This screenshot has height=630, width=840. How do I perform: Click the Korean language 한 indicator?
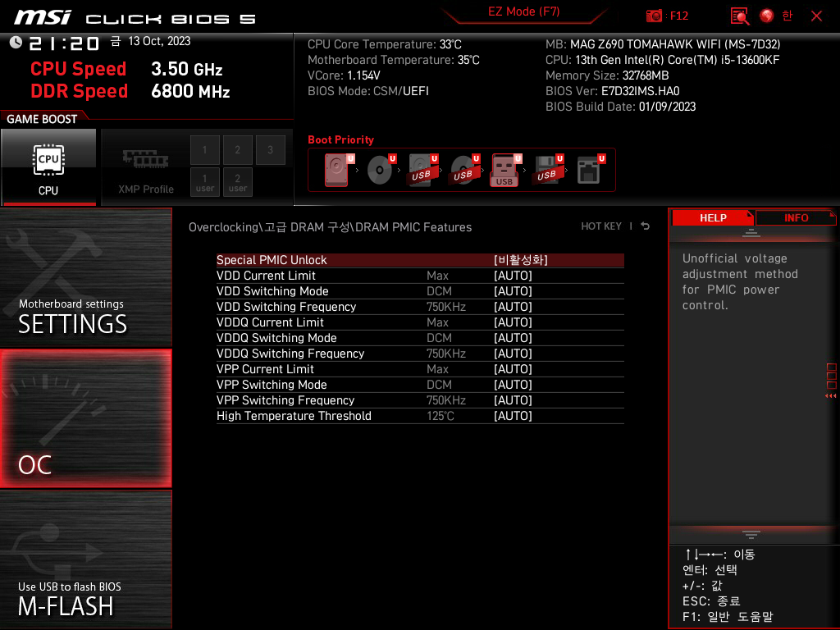(x=787, y=16)
